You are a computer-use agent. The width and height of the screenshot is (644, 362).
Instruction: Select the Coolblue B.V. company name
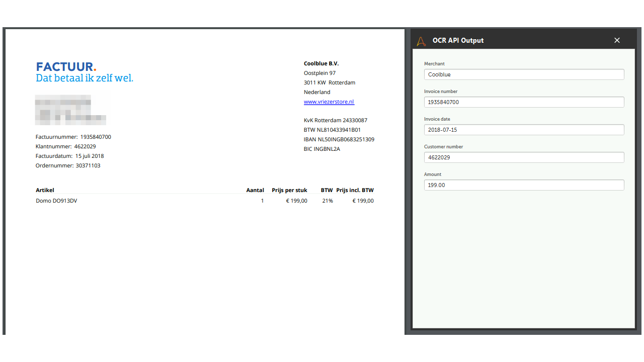click(321, 63)
